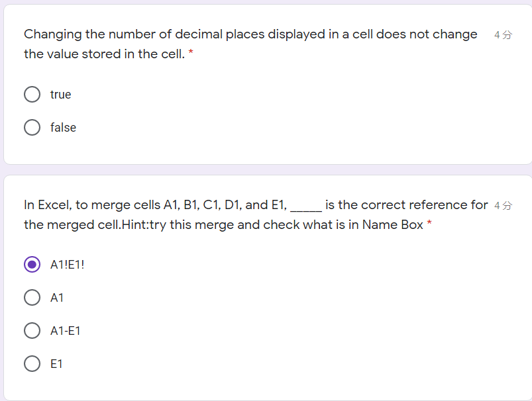Click the "true" label text

pos(60,94)
